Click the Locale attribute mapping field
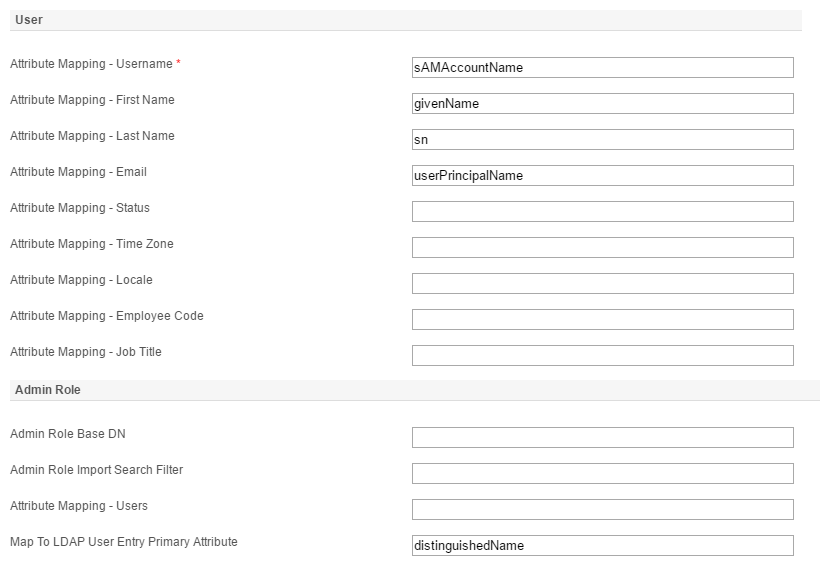The width and height of the screenshot is (828, 565). point(602,284)
